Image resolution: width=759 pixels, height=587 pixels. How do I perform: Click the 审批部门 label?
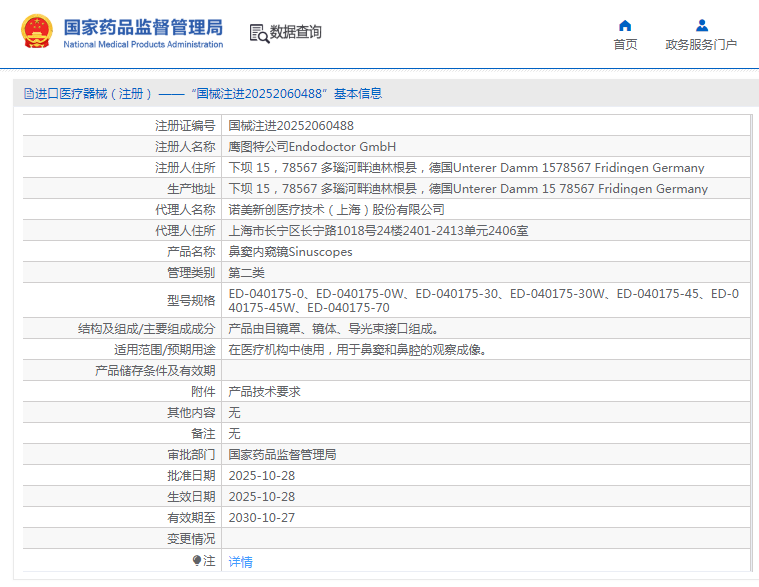(x=191, y=455)
